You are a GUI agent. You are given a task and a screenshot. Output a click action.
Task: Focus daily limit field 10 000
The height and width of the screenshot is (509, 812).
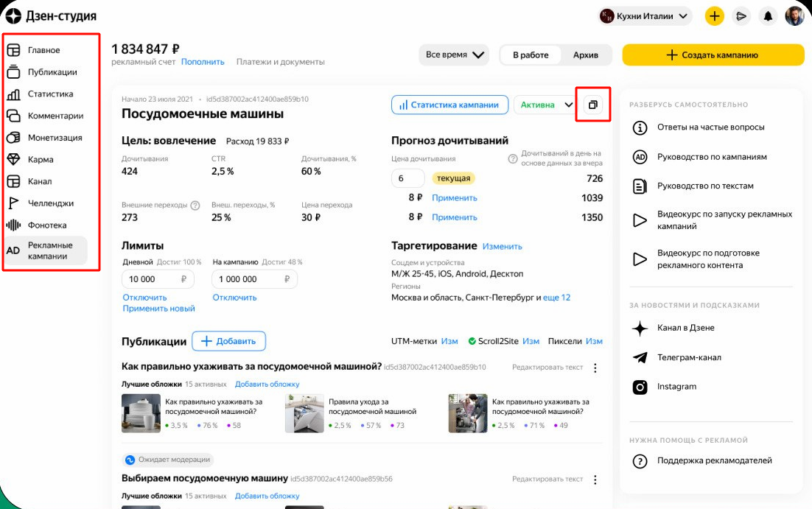[x=158, y=279]
